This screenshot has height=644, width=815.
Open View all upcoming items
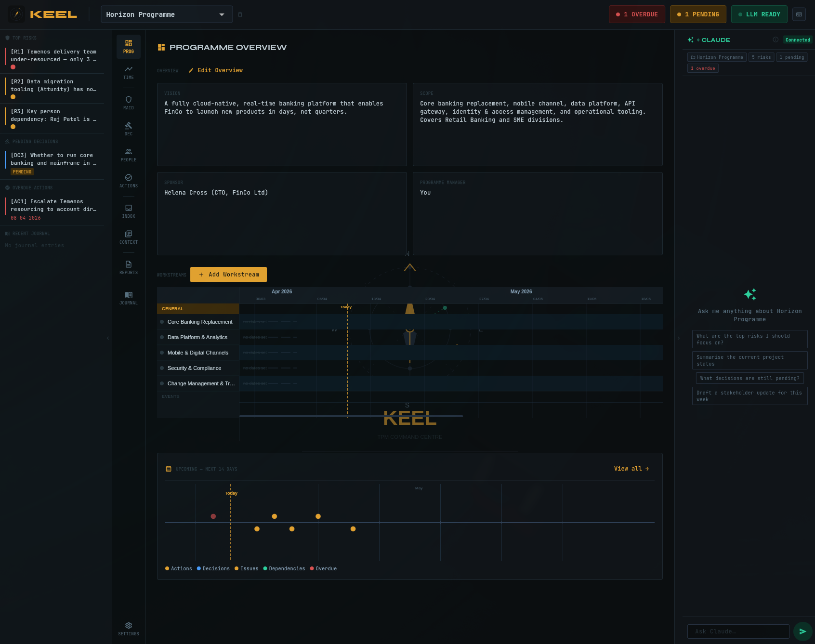tap(631, 468)
